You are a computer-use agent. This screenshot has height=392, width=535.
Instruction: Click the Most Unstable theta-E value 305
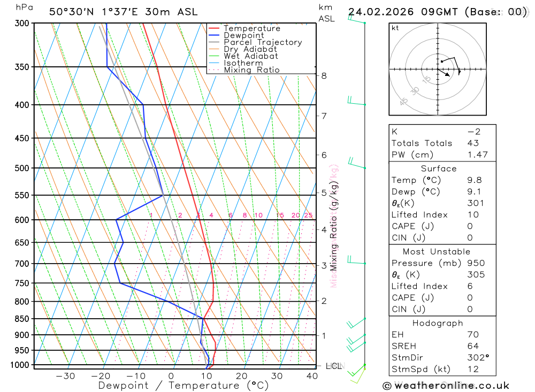tap(476, 275)
